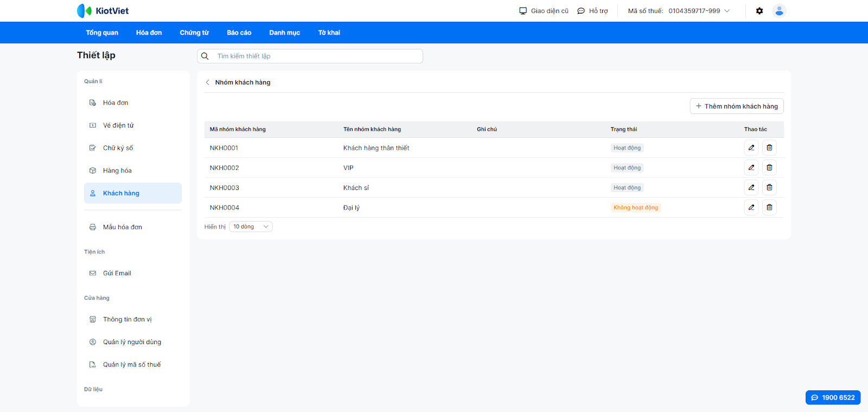Viewport: 868px width, 412px height.
Task: Open settings gear icon in header
Action: coord(759,11)
